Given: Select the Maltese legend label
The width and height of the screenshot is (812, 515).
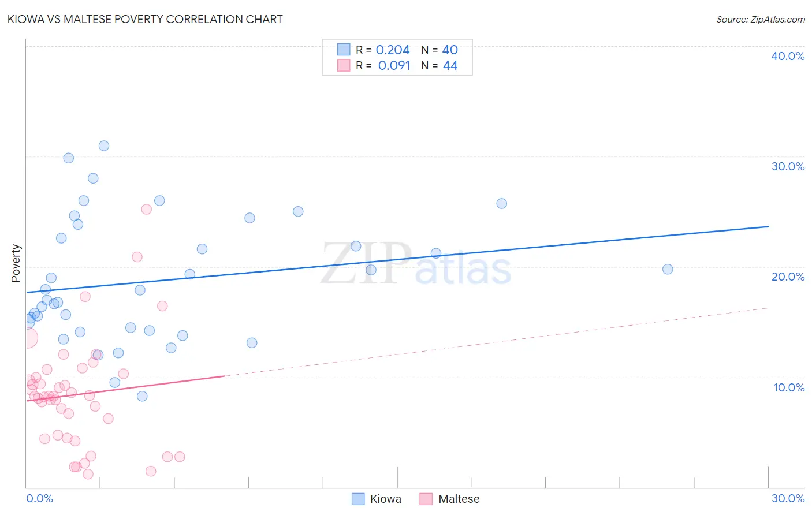Looking at the screenshot, I should (x=459, y=499).
